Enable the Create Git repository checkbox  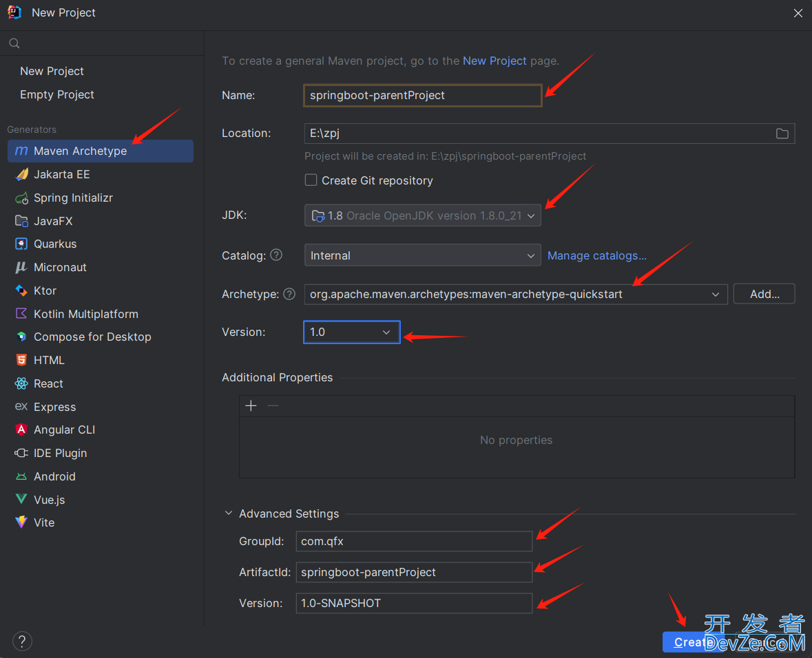pos(311,180)
